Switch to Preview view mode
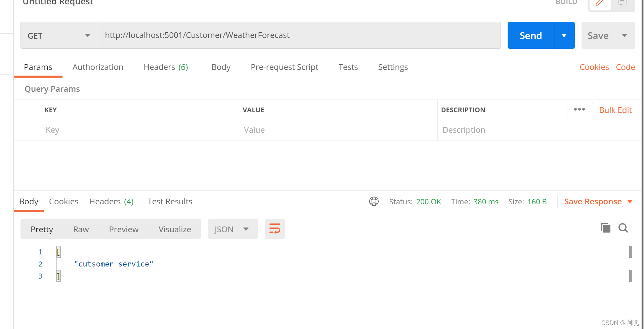644x329 pixels. point(124,229)
